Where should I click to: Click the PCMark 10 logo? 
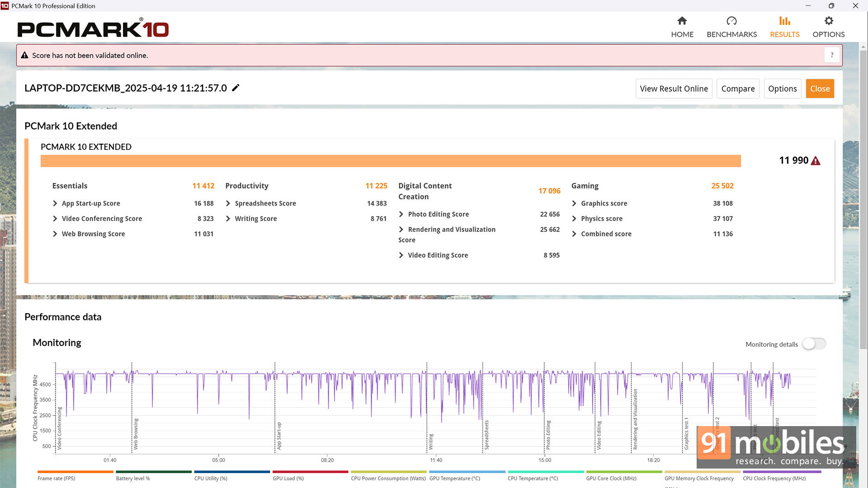coord(93,28)
